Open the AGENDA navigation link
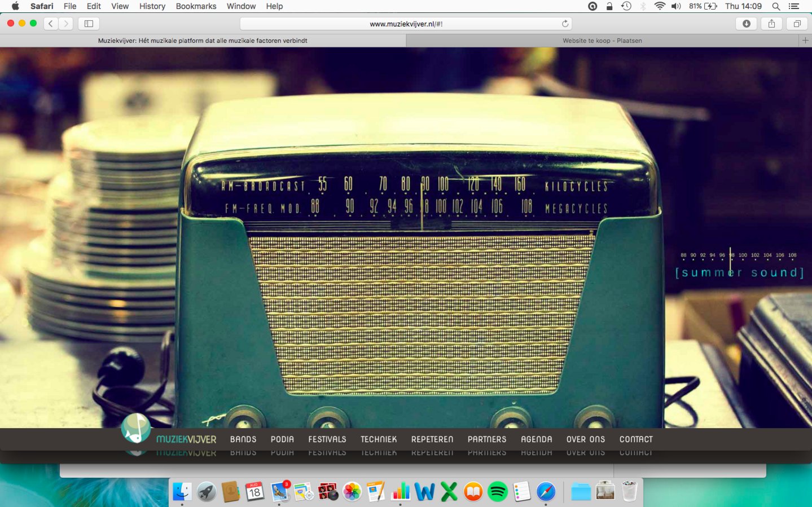Image resolution: width=812 pixels, height=507 pixels. (537, 439)
